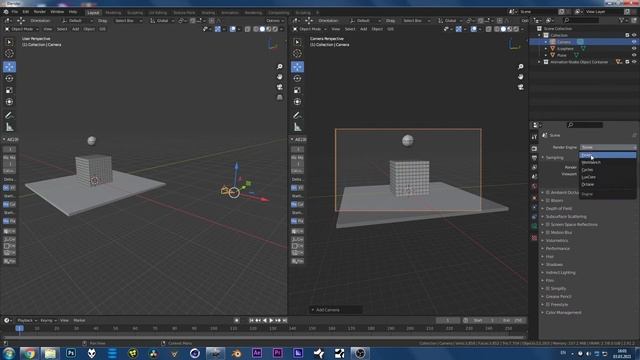Hide Icosphere object in outliner

634,48
